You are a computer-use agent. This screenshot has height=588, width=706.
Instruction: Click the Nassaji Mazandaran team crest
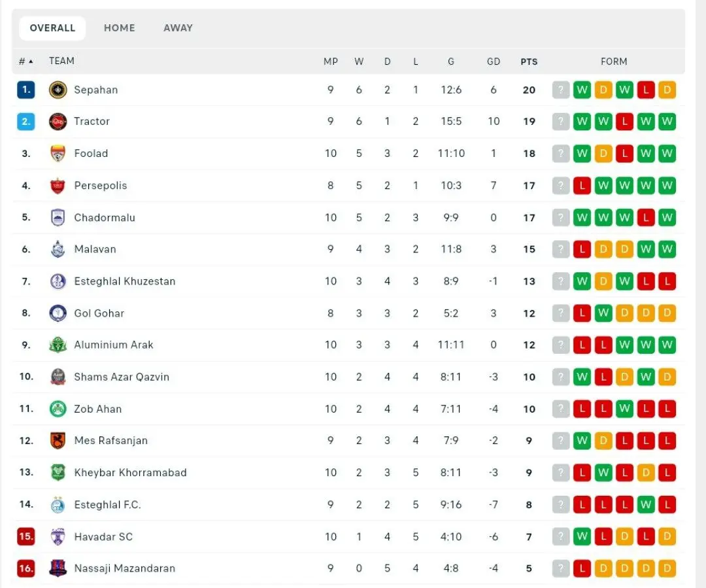point(58,568)
